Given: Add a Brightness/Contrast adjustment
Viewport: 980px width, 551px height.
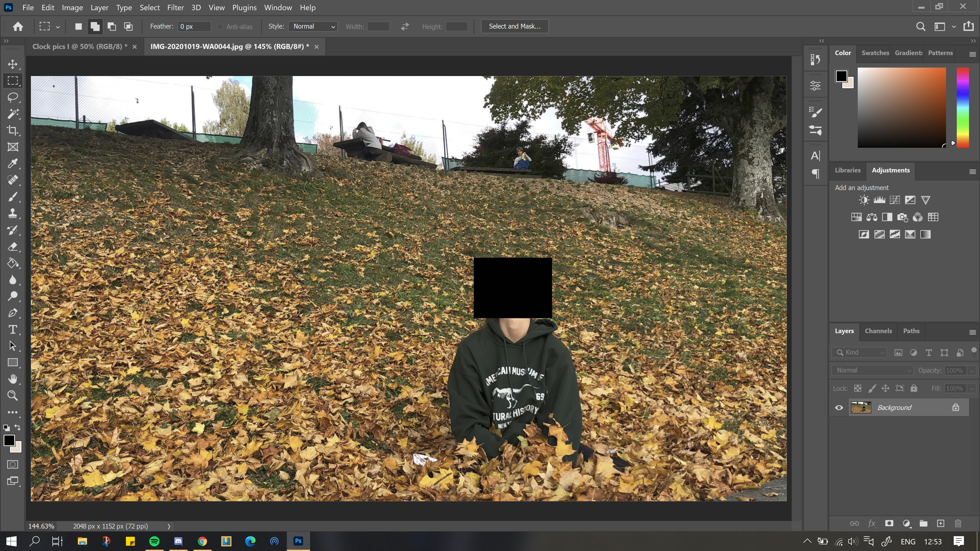Looking at the screenshot, I should tap(864, 200).
